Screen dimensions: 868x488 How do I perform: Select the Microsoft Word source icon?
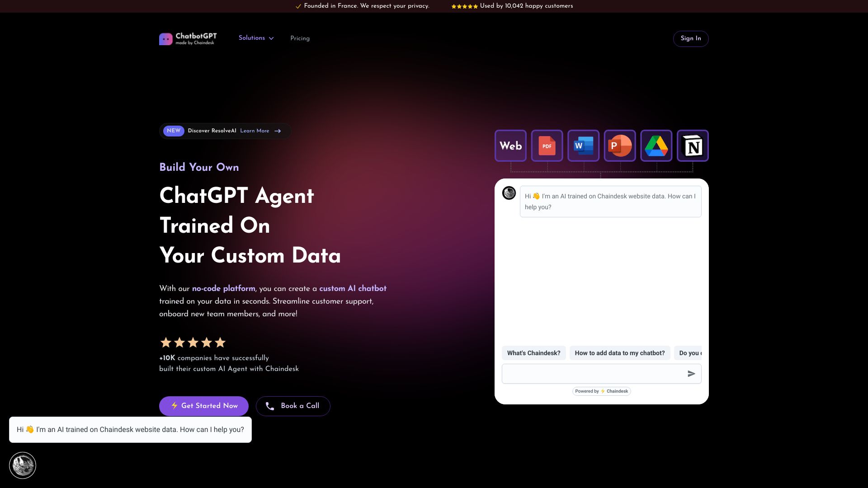click(583, 145)
